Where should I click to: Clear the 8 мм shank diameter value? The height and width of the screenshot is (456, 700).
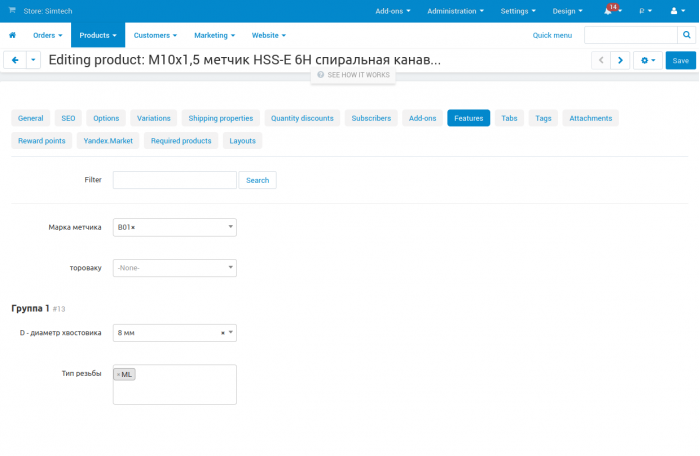(x=223, y=333)
